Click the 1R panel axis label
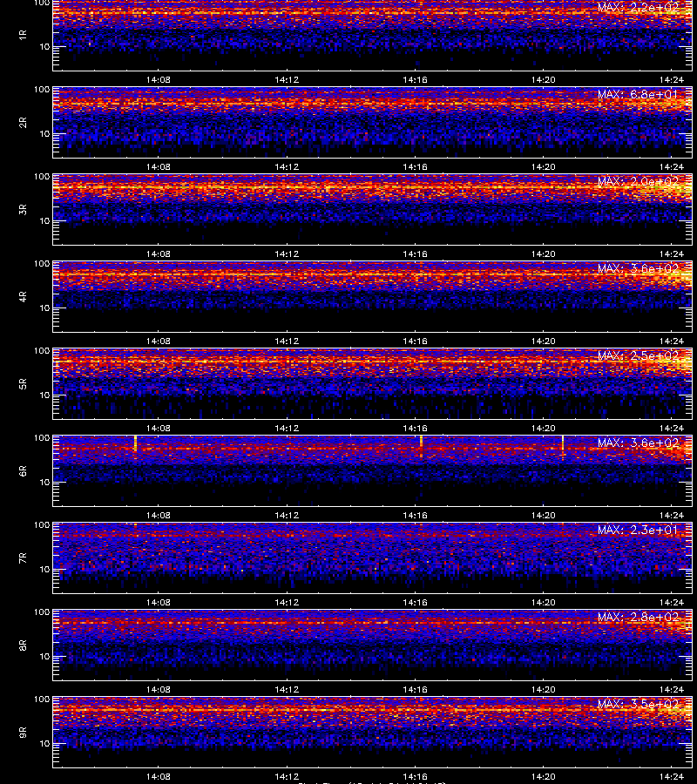The image size is (697, 784). click(x=23, y=35)
